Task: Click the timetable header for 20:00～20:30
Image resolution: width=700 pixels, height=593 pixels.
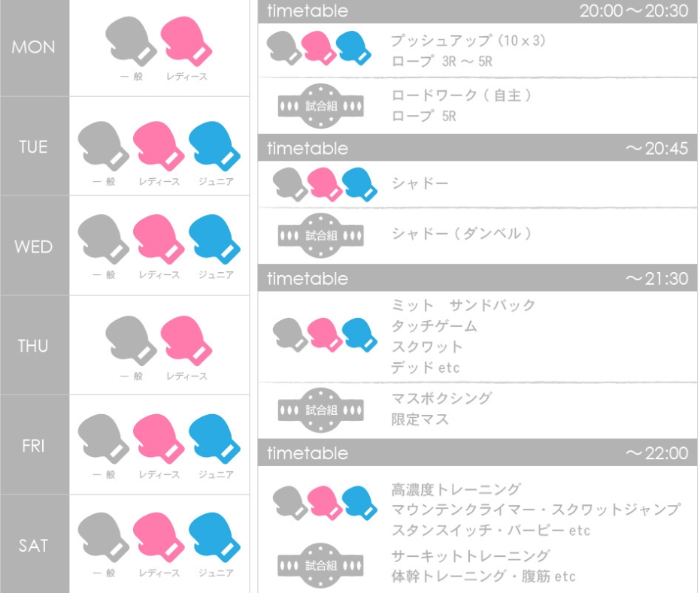Action: [477, 11]
